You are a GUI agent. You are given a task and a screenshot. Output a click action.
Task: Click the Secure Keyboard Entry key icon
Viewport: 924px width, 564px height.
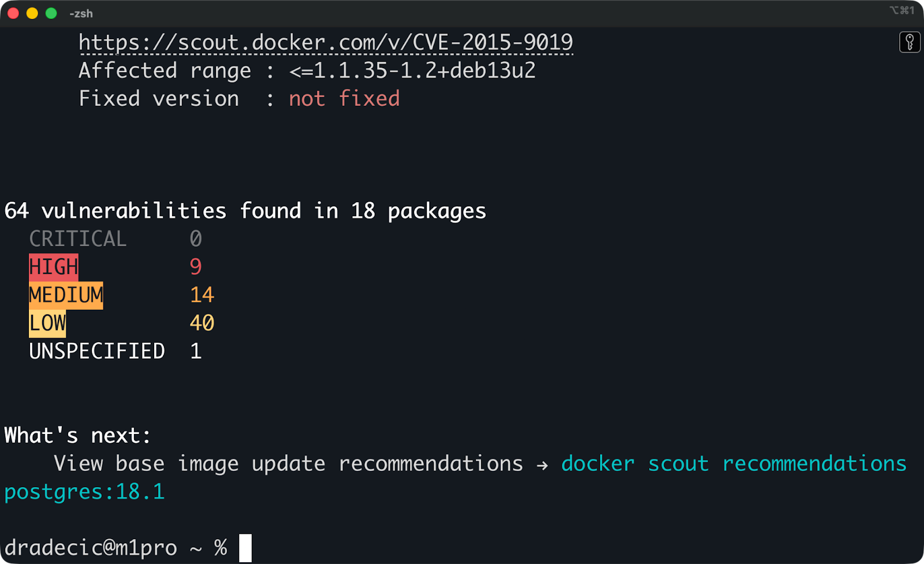click(910, 42)
